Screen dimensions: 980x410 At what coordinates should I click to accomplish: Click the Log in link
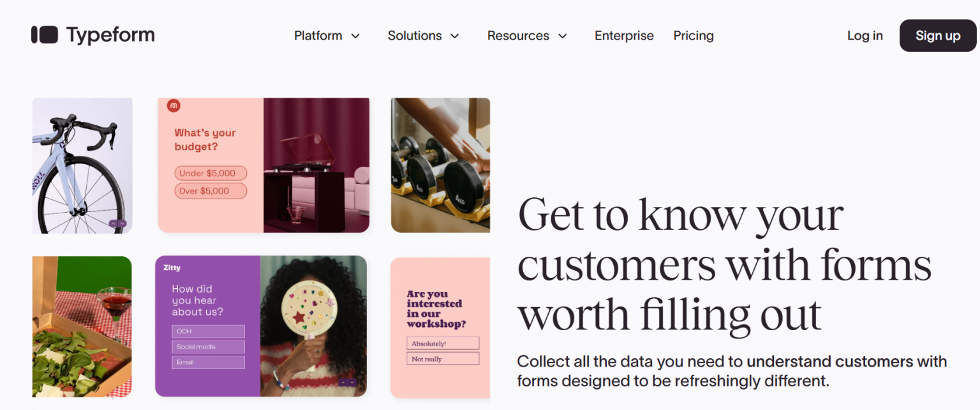(x=865, y=36)
